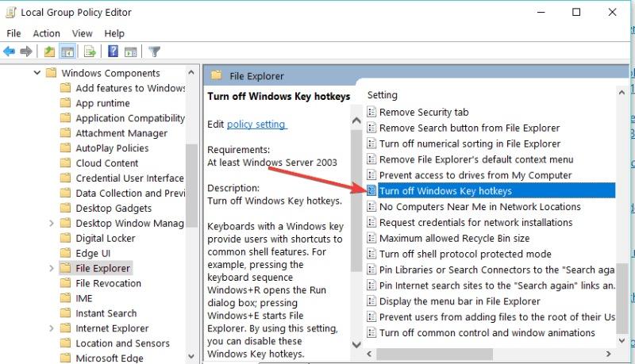Image resolution: width=635 pixels, height=364 pixels.
Task: Select the Add features to Windows tree item
Action: [x=130, y=88]
